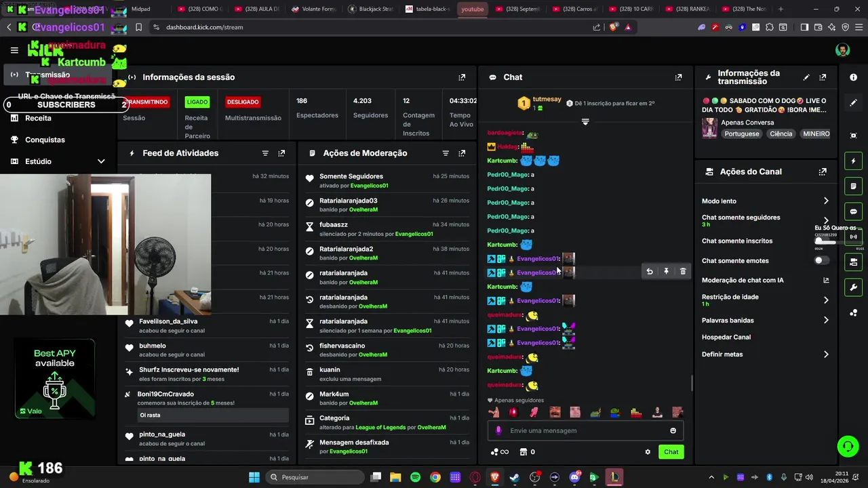Click the Apenas Conversa category
This screenshot has height=488, width=868.
(747, 123)
